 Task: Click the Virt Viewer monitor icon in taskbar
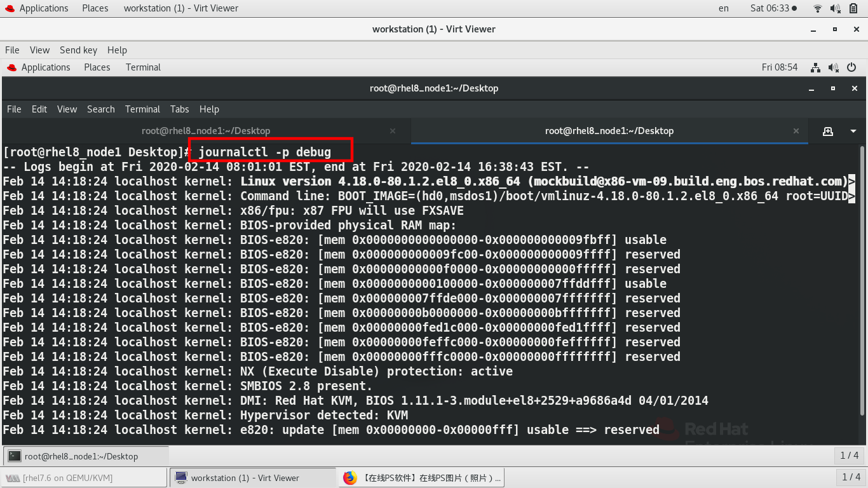181,478
